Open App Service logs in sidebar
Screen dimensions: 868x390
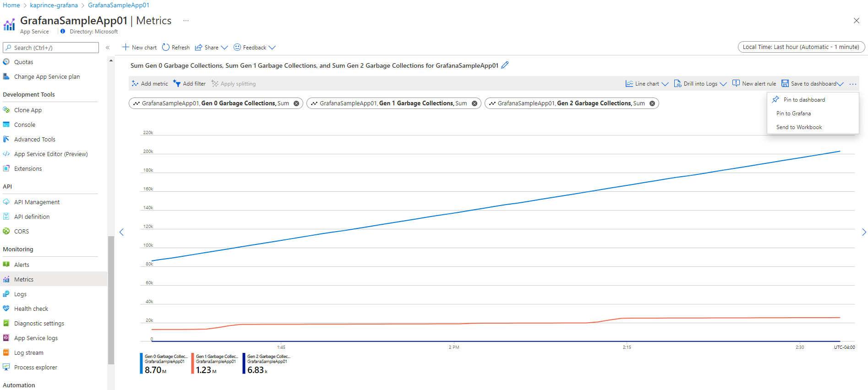54,338
